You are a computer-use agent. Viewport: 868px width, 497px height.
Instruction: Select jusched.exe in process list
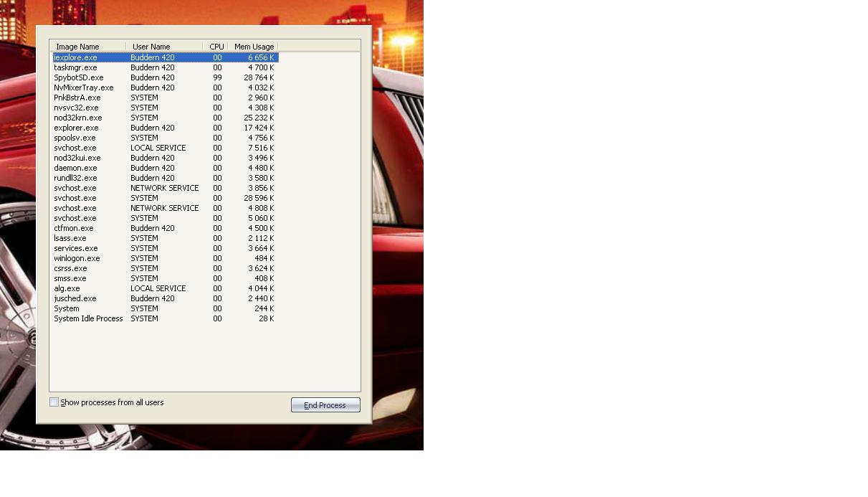165,298
